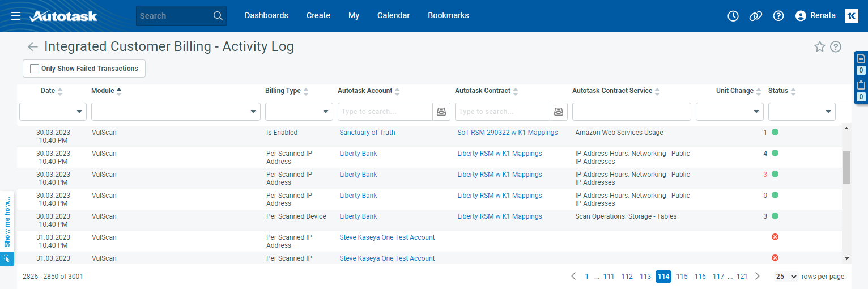Image resolution: width=868 pixels, height=289 pixels.
Task: Open Steve Kaseya One Test Account link at 10:40 PM
Action: (x=387, y=237)
